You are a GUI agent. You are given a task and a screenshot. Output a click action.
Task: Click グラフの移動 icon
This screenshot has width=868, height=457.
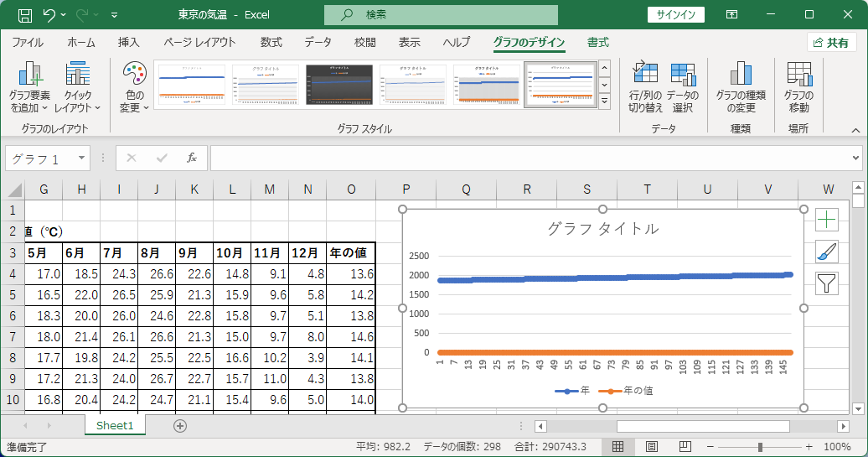click(x=798, y=87)
